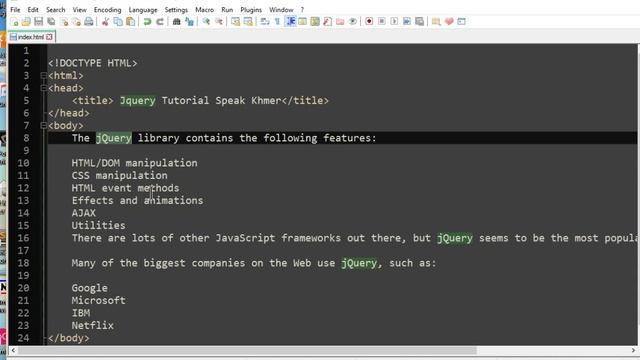This screenshot has width=640, height=360.
Task: Open the ? help menu
Action: coord(302,9)
